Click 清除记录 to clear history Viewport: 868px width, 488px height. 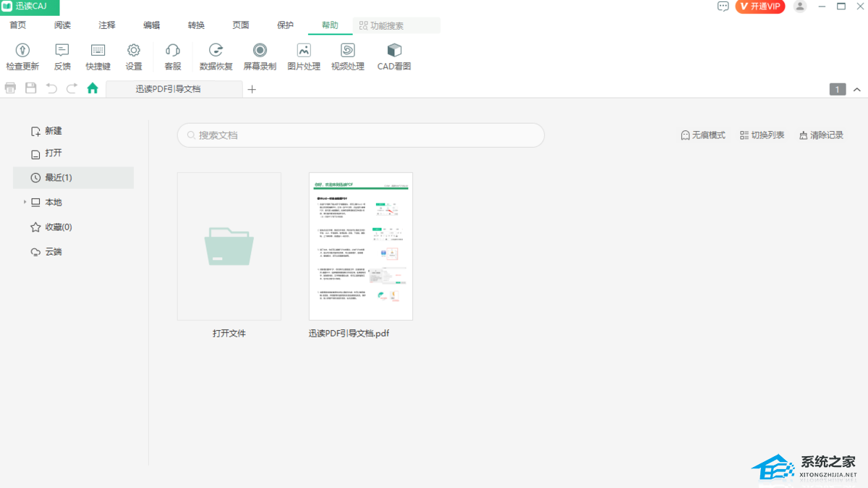click(x=822, y=135)
